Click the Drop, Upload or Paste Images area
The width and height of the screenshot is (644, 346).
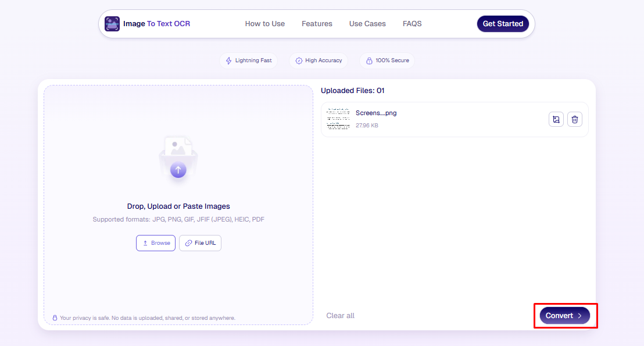[x=178, y=206]
